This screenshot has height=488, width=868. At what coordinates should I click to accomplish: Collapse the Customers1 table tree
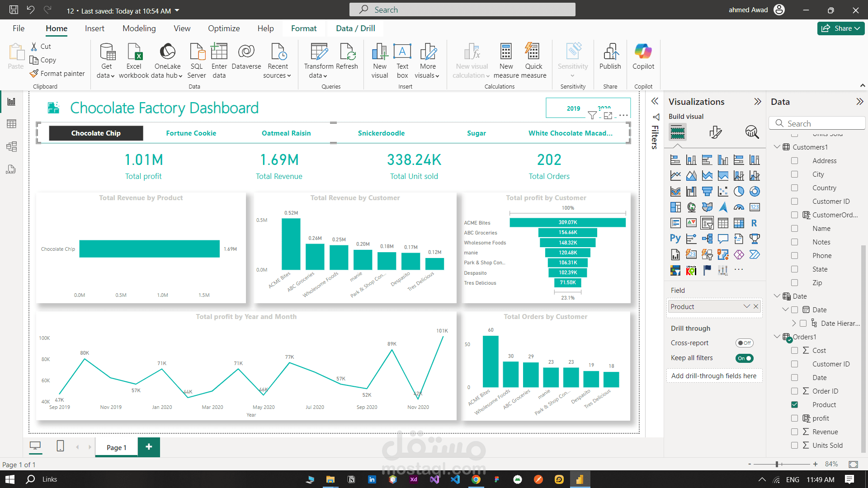pyautogui.click(x=777, y=147)
